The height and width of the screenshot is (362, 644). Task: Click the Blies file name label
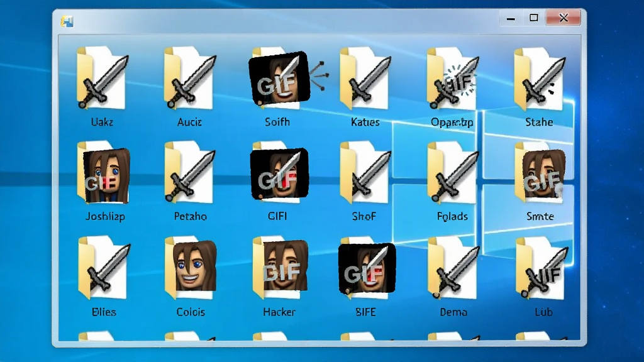104,312
